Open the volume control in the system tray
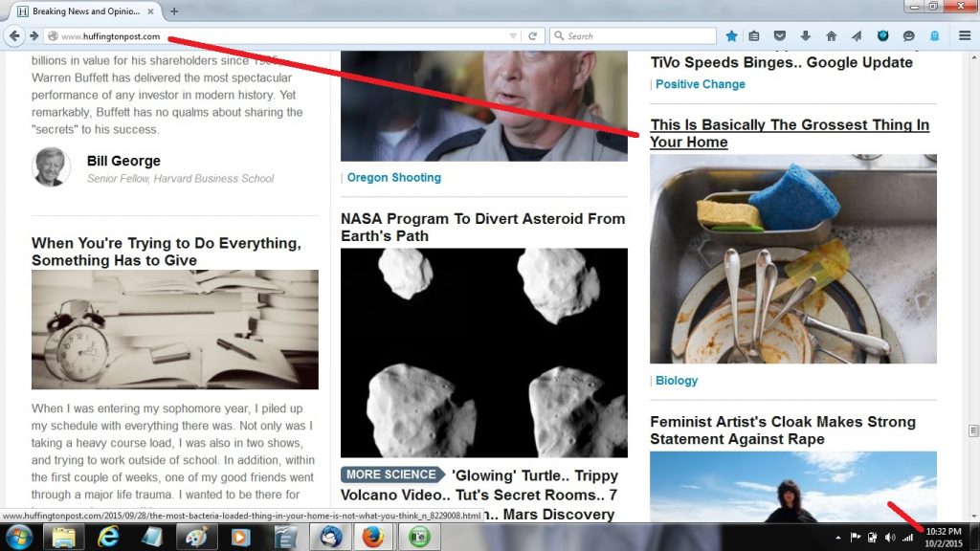This screenshot has width=980, height=551. point(890,538)
